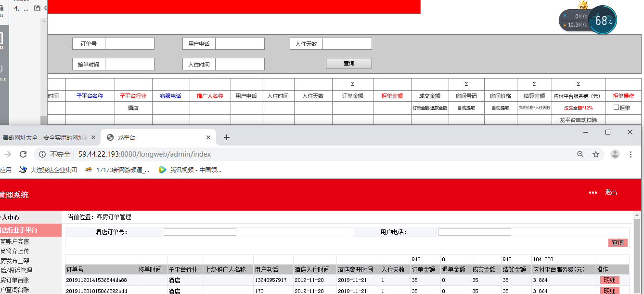Click the network speed widget
644x294 pixels.
[x=575, y=21]
